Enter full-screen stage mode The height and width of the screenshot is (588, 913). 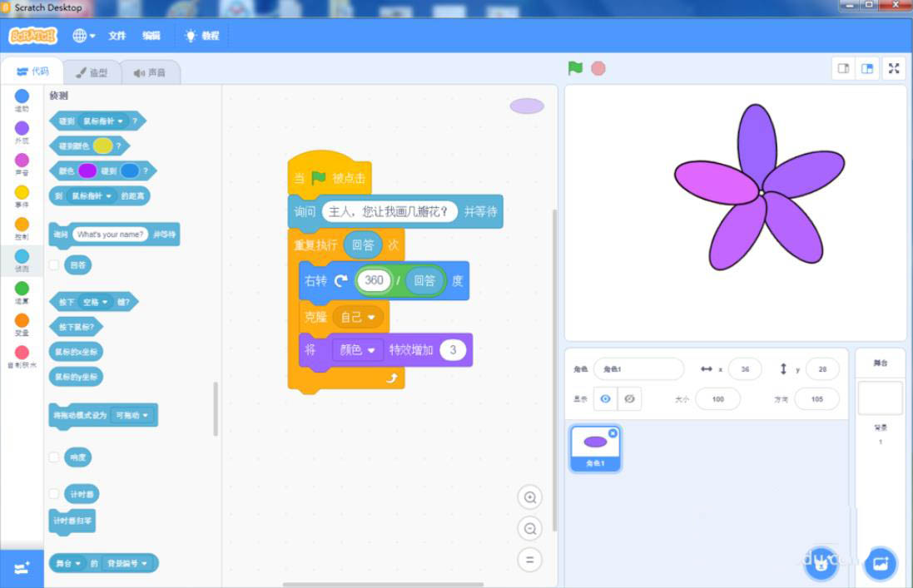(x=894, y=68)
